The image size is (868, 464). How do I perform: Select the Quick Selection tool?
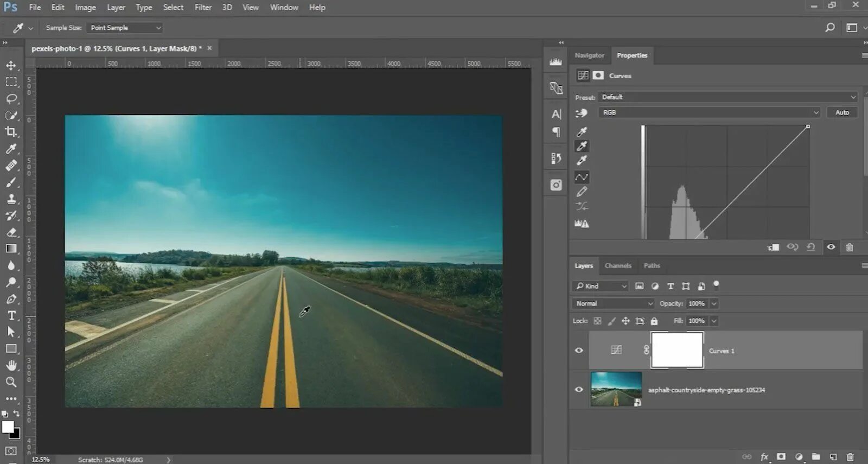[x=11, y=116]
